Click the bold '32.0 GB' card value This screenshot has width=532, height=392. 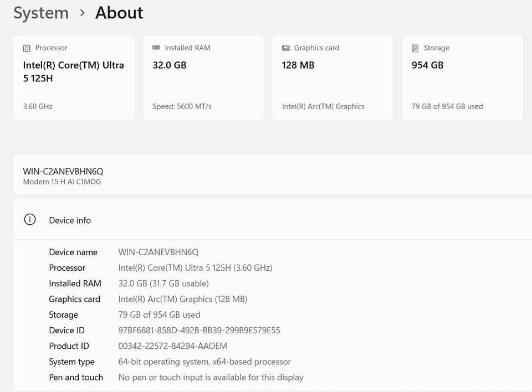click(x=170, y=65)
